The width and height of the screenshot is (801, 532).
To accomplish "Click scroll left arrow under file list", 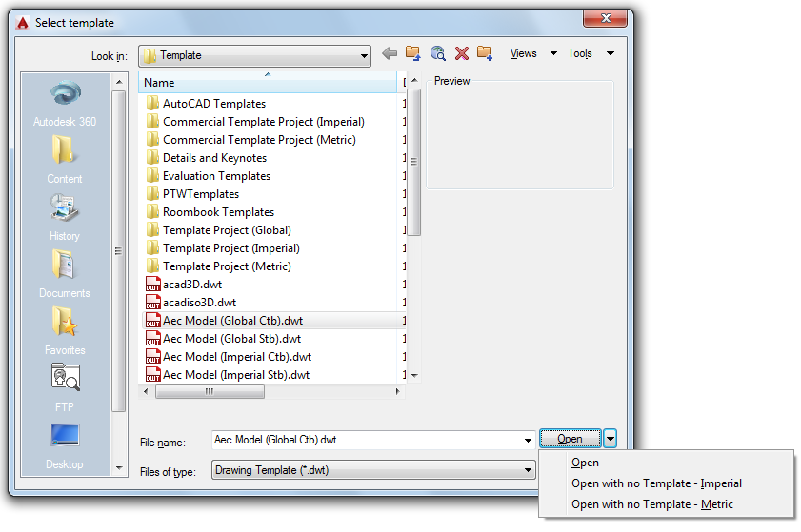I will click(146, 391).
